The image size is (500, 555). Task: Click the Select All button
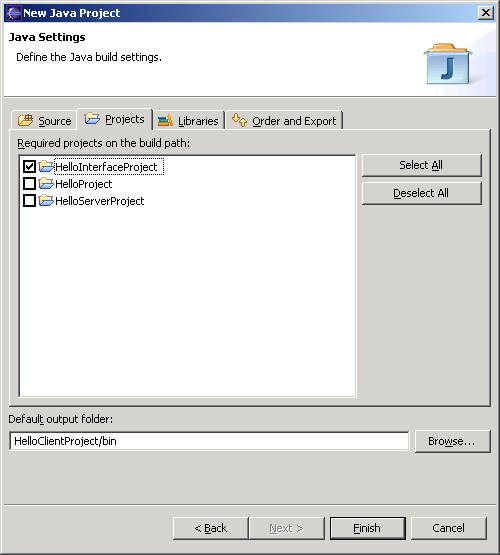pyautogui.click(x=421, y=165)
